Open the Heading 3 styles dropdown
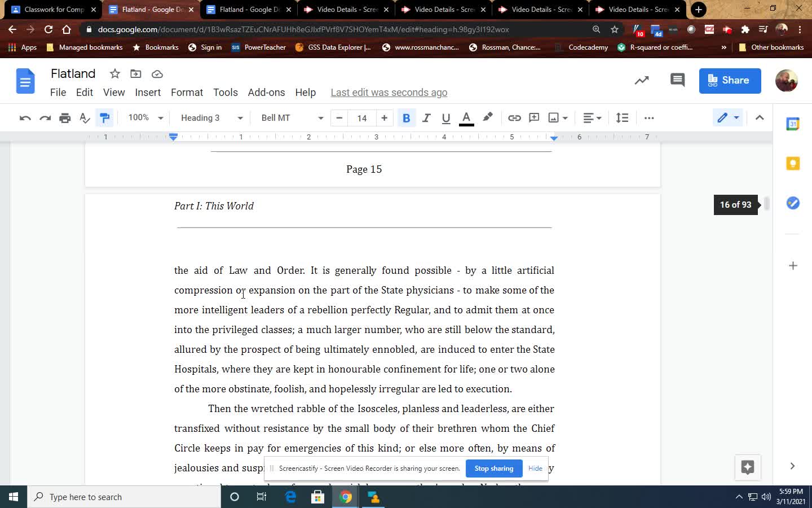This screenshot has height=508, width=812. tap(211, 118)
